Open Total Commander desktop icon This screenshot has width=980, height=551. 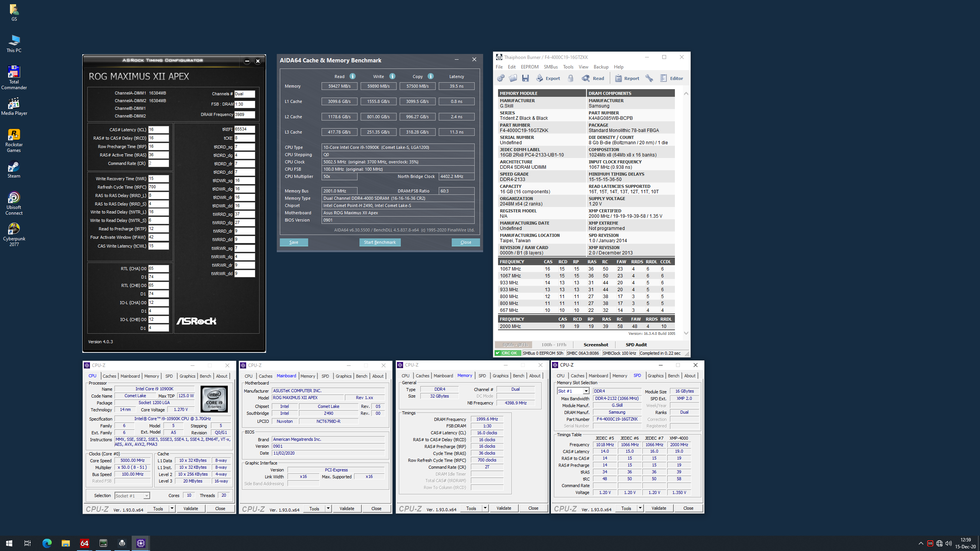coord(14,78)
